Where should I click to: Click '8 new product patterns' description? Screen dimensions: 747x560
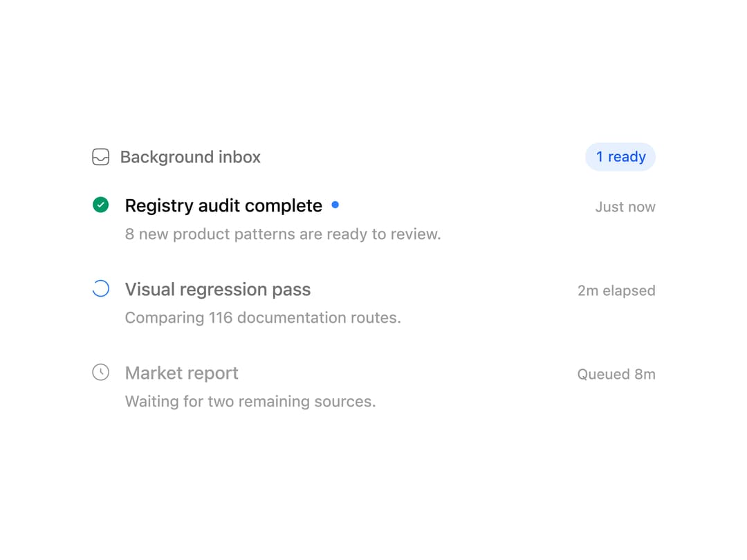click(283, 234)
